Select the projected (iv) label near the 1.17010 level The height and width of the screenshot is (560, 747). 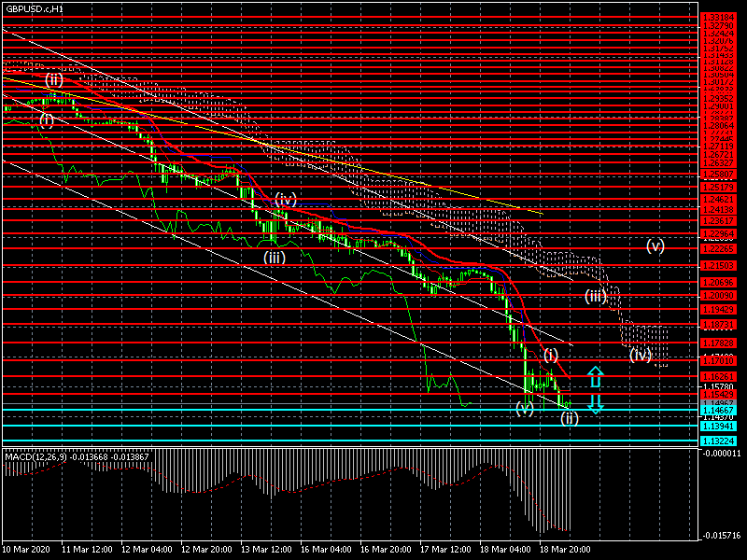click(641, 355)
